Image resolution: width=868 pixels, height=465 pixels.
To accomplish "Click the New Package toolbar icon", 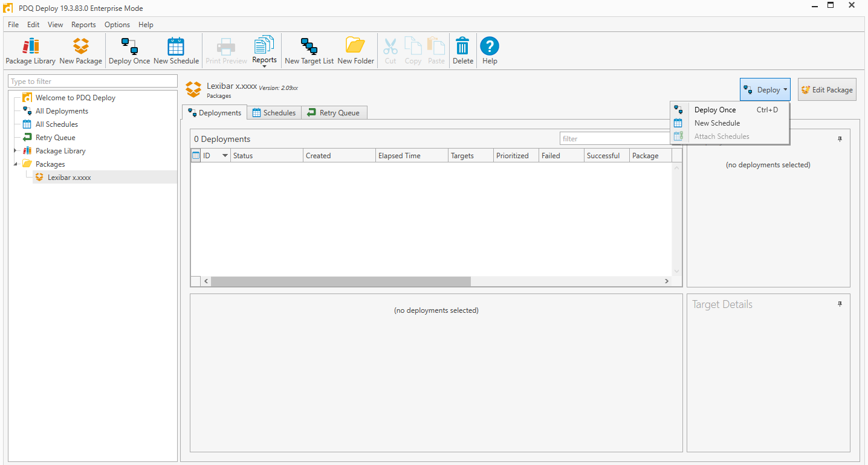I will [x=80, y=51].
